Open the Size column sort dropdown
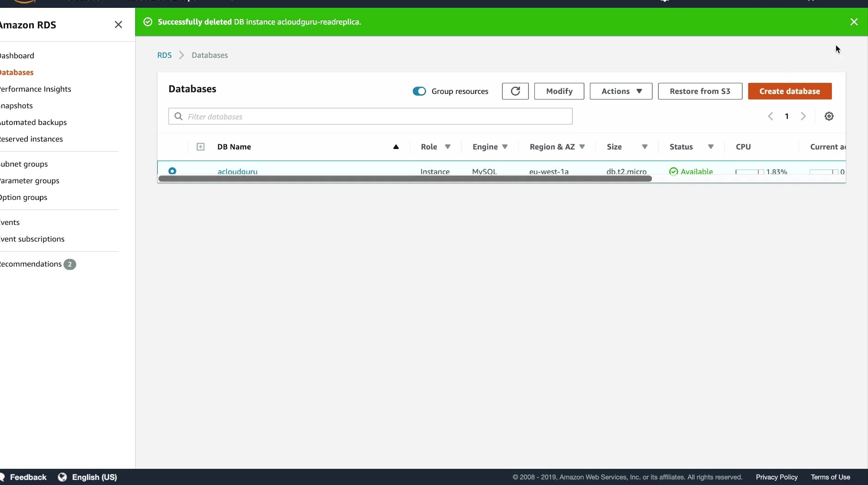868x485 pixels. point(645,147)
